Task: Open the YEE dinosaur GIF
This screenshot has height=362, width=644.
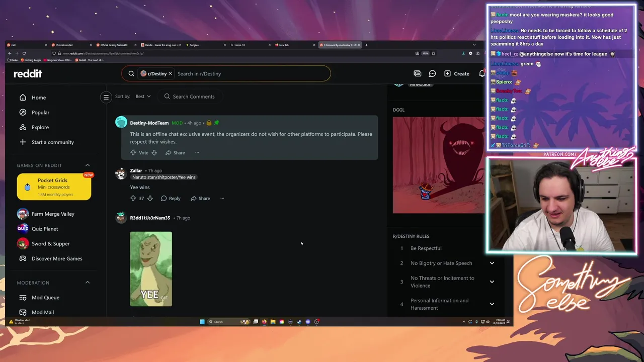Action: (151, 269)
